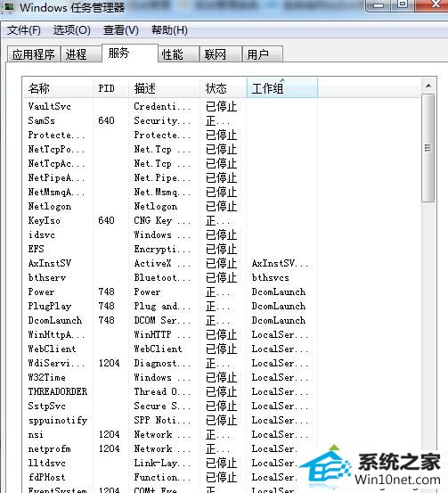Viewport: 448px width, 493px height.
Task: Select the KeyIso service row
Action: pos(171,220)
